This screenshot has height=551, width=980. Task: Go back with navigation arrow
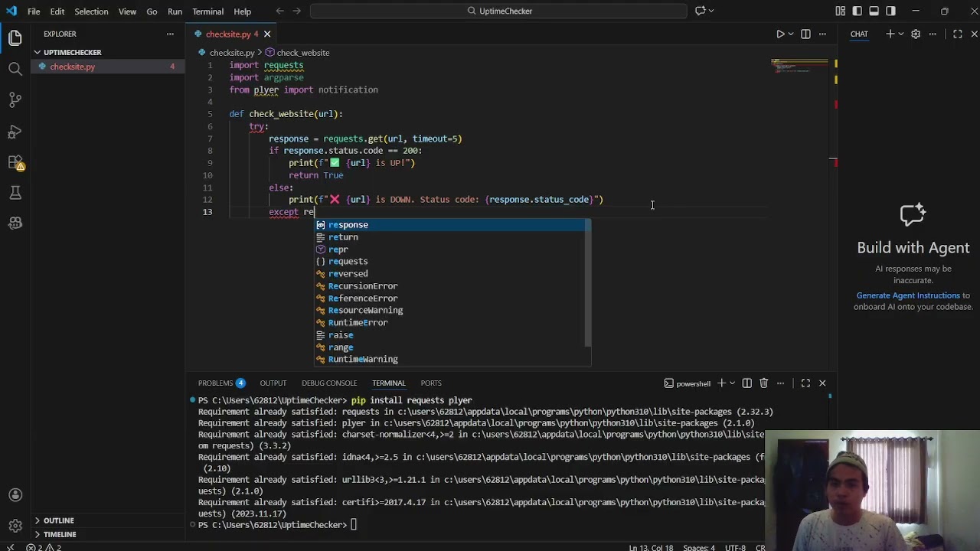279,11
